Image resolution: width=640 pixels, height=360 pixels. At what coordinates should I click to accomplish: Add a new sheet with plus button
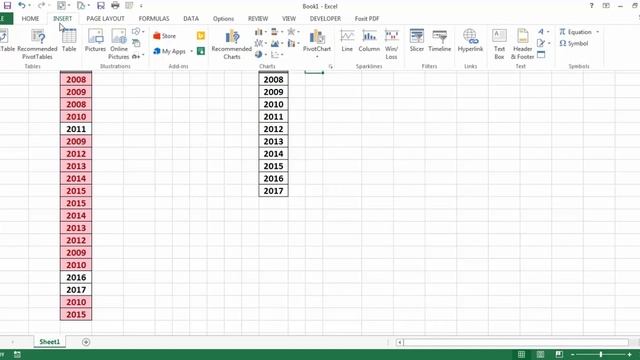[86, 342]
